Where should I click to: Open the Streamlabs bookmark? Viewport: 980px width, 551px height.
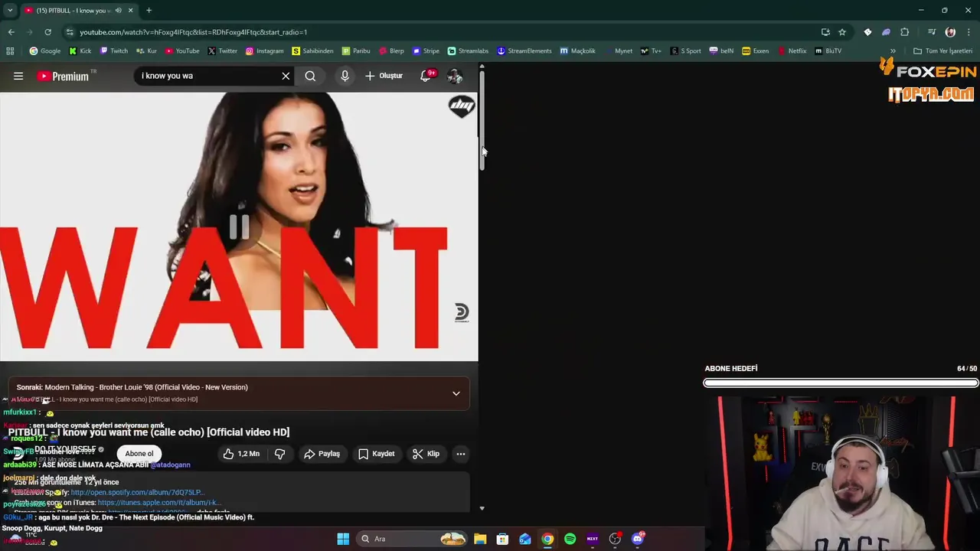click(468, 51)
